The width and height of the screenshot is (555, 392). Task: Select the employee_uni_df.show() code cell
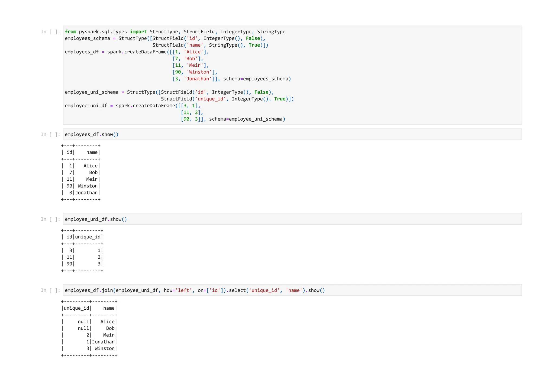tap(292, 219)
